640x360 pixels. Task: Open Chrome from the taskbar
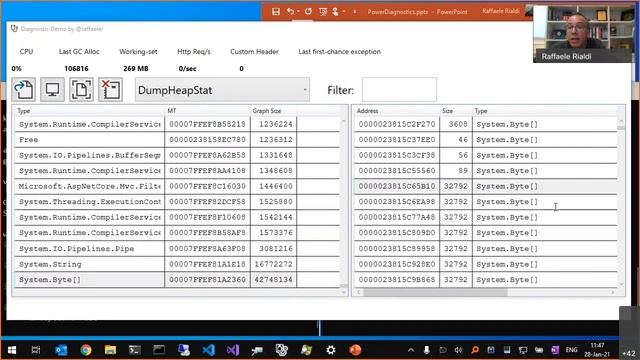pos(86,350)
